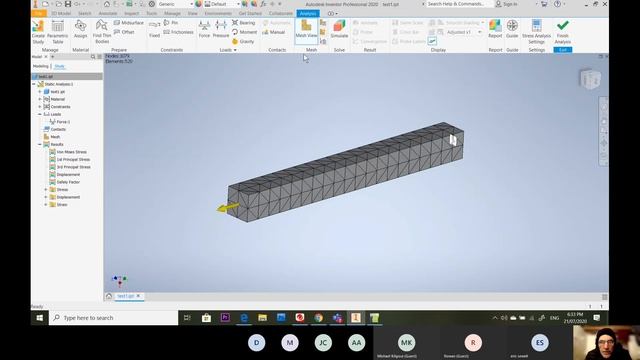This screenshot has height=360, width=640.
Task: Click the Force load tool
Action: 204,29
